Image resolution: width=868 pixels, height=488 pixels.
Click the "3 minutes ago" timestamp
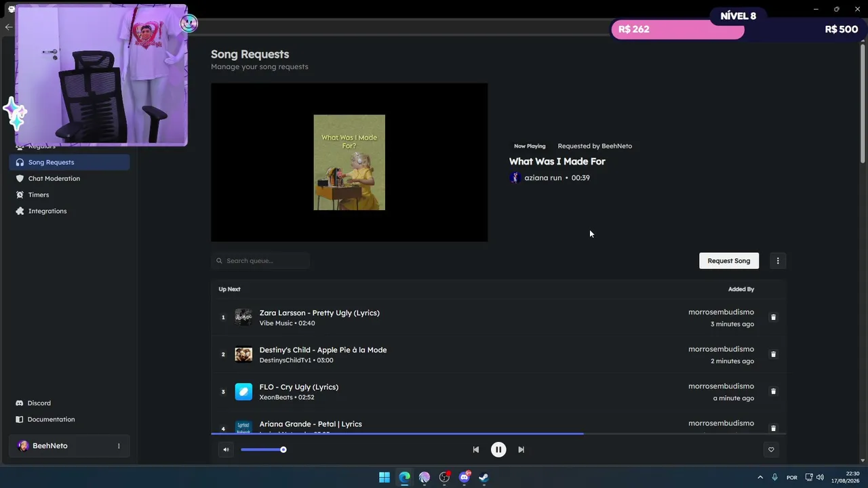click(732, 324)
